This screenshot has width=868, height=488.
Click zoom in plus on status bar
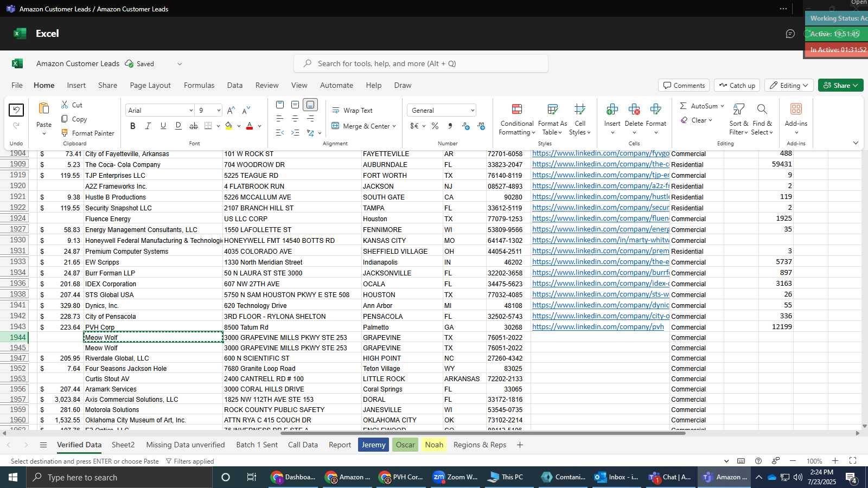tap(835, 461)
